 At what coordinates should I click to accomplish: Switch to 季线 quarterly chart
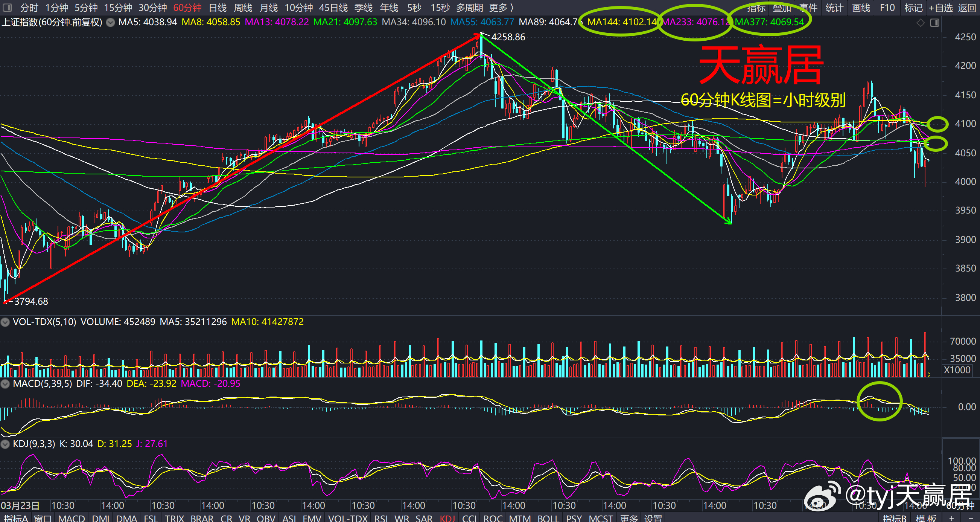[x=363, y=8]
